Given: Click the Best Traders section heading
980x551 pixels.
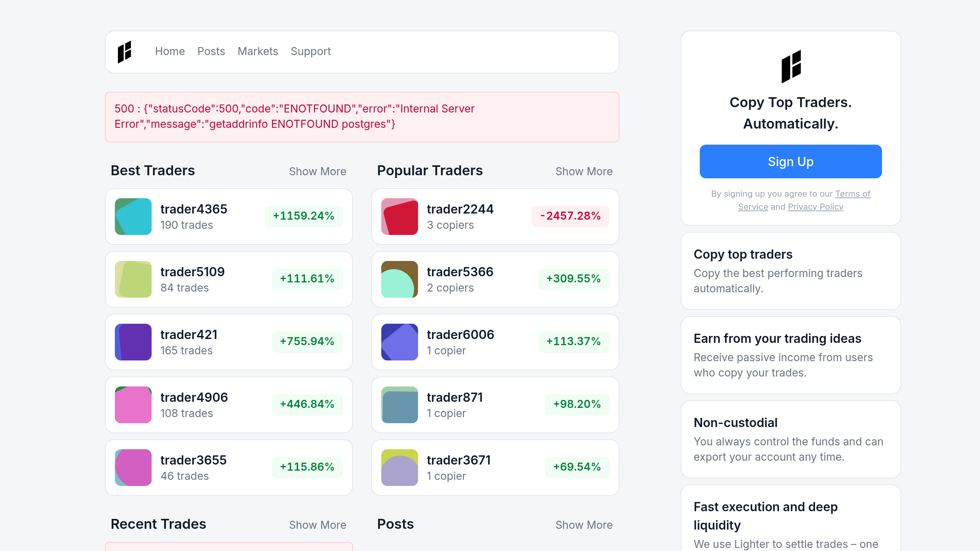Looking at the screenshot, I should [x=153, y=171].
